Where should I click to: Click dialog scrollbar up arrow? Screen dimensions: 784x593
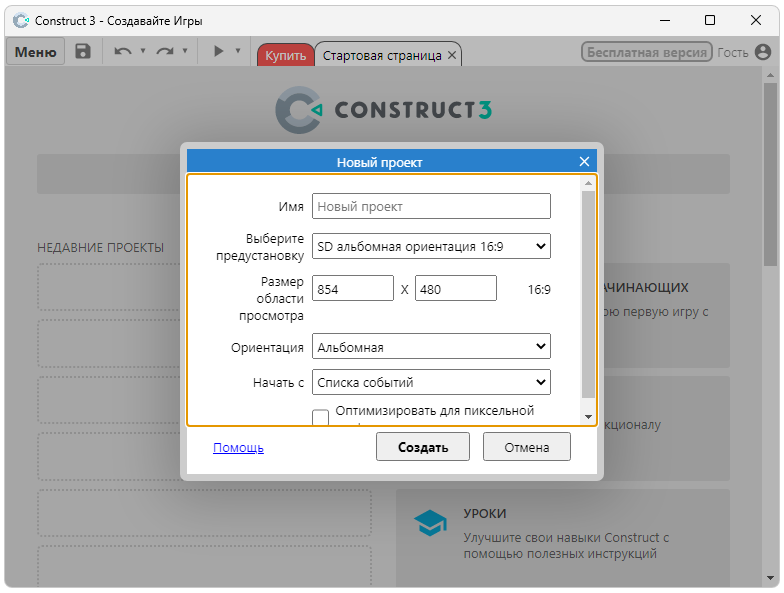pos(588,184)
